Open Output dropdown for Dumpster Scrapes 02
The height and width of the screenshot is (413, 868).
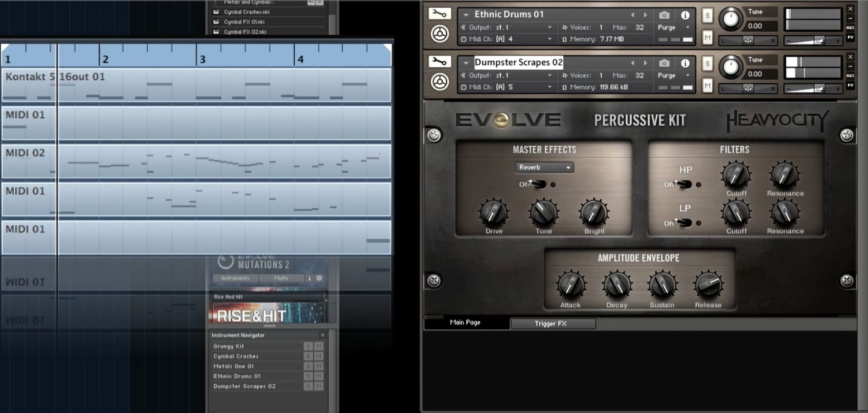point(549,76)
